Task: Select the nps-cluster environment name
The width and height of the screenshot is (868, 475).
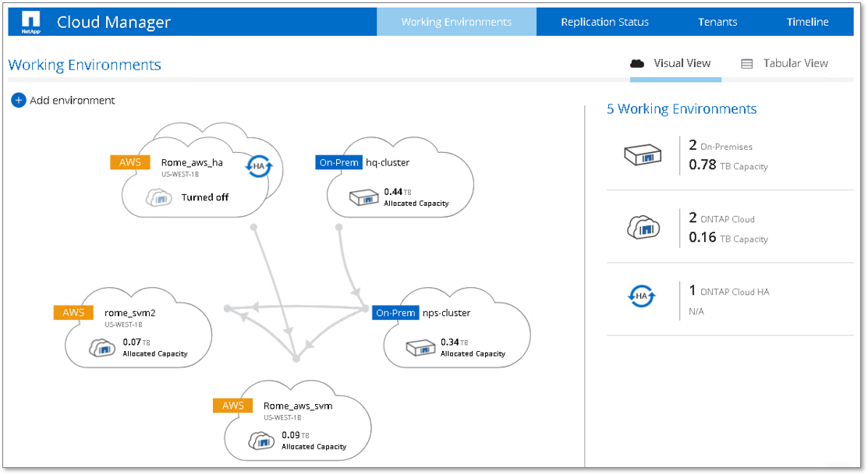Action: (446, 313)
